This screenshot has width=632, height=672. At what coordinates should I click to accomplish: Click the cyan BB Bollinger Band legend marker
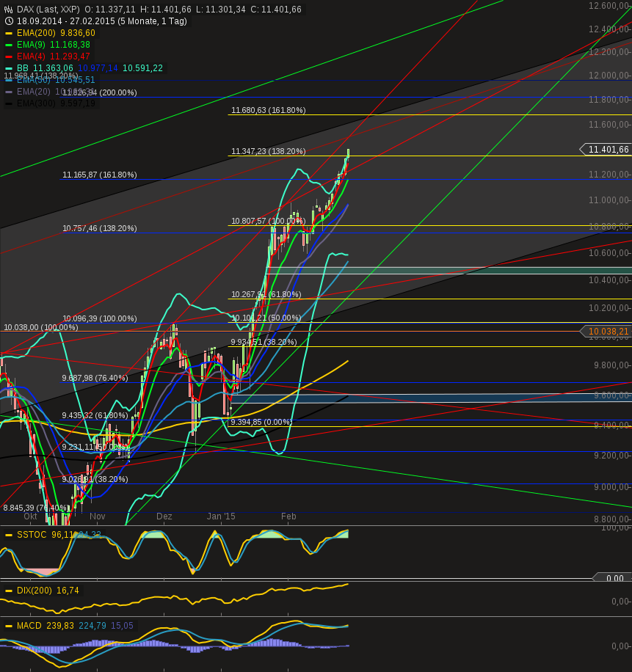coord(9,67)
